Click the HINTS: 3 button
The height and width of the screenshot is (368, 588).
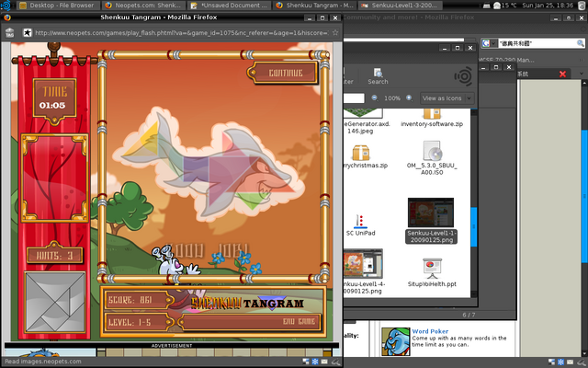click(55, 256)
